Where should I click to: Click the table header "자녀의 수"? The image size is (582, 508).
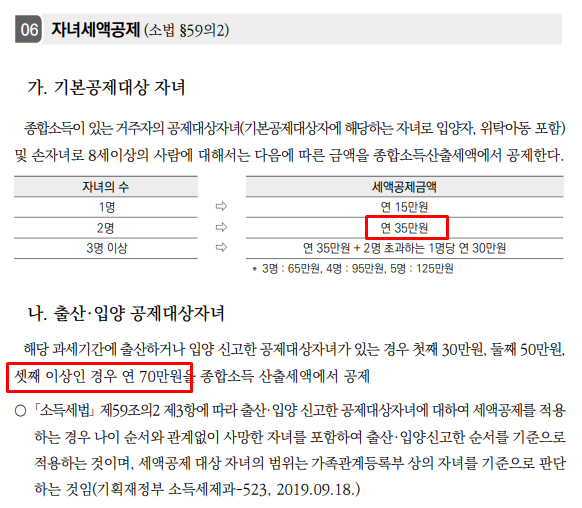106,187
